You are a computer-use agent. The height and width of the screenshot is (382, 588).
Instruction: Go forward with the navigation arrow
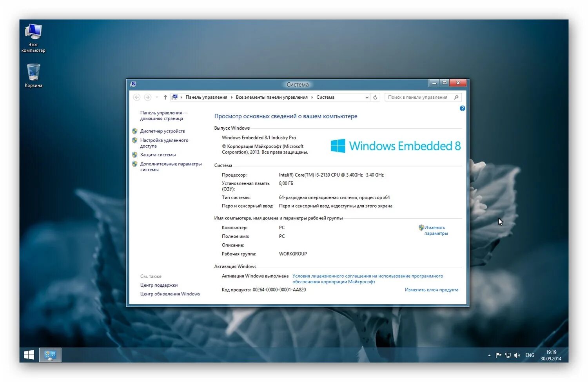point(147,97)
